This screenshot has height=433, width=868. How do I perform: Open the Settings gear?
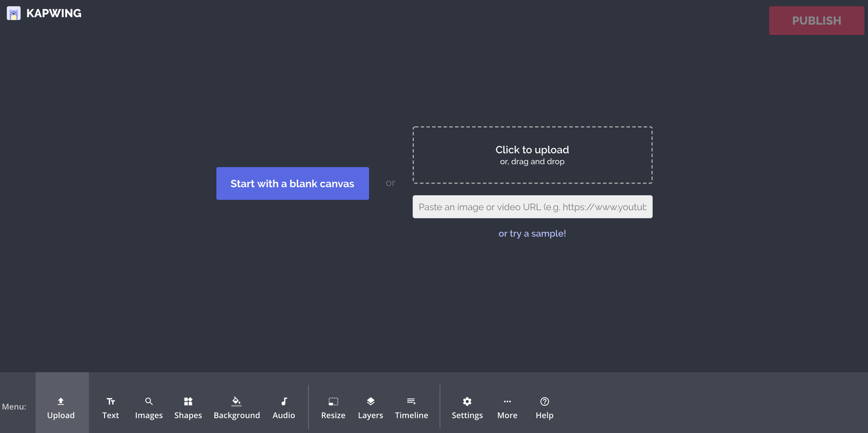(467, 407)
